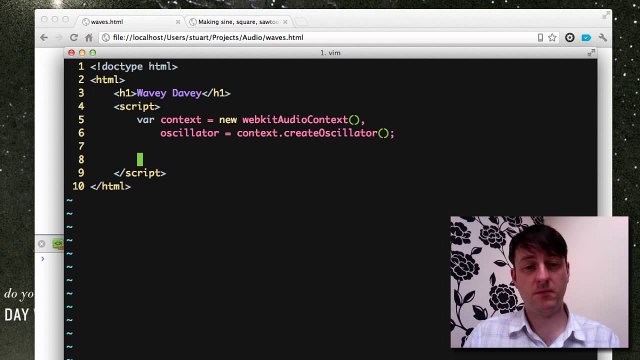Open the Chrome wrench settings menu
Viewport: 640px width, 360px height.
pos(603,38)
